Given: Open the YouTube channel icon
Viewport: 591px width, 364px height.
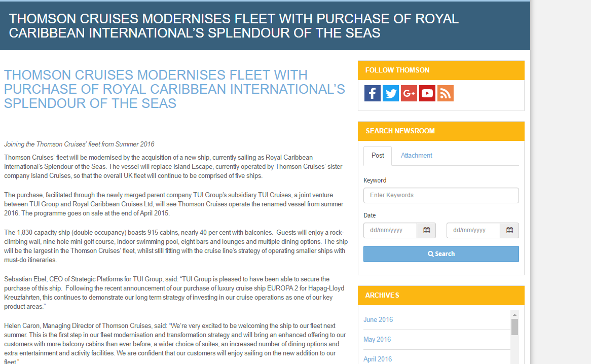Looking at the screenshot, I should click(x=427, y=93).
